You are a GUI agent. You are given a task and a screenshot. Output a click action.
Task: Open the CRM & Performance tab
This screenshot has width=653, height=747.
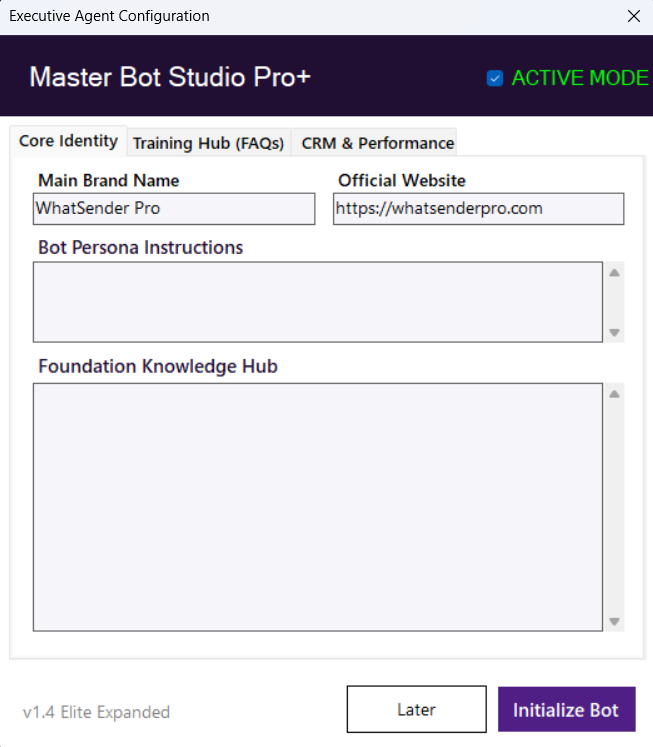(374, 143)
